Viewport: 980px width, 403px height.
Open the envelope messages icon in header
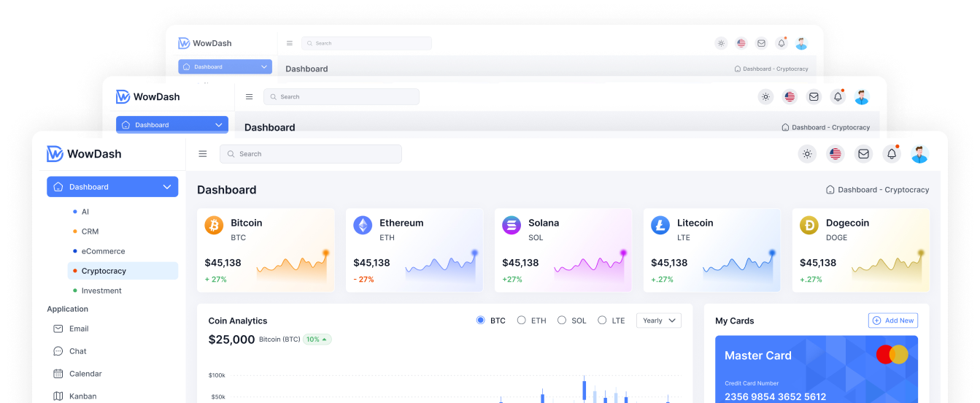(x=864, y=154)
